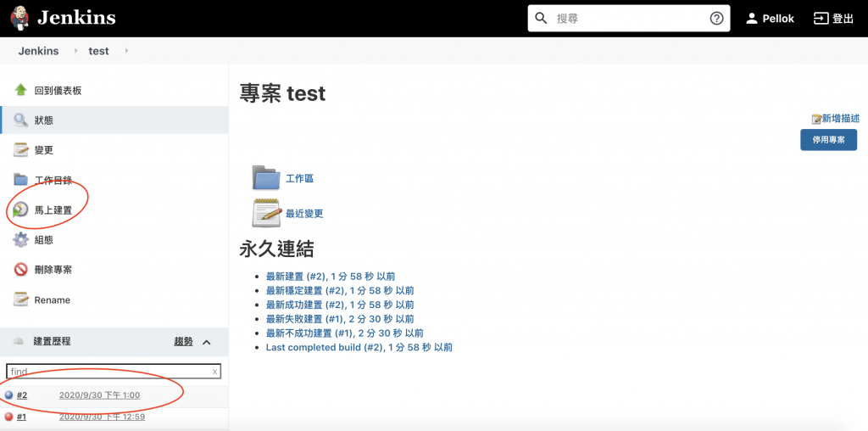Click blue status ball of build #2
The image size is (868, 431).
(8, 395)
